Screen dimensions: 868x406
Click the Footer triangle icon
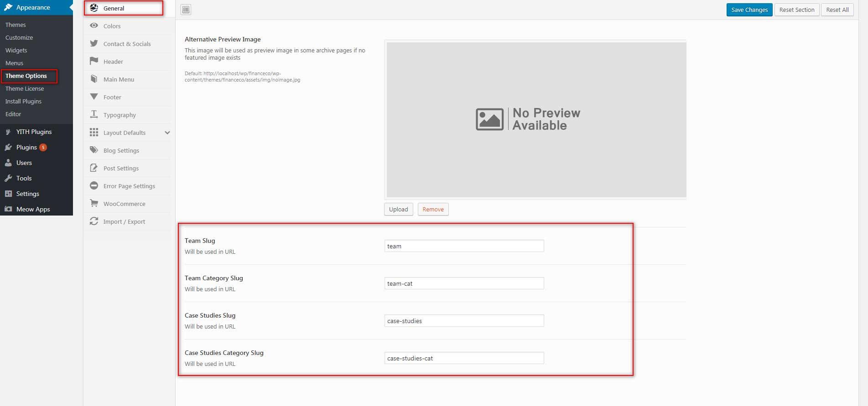[94, 97]
